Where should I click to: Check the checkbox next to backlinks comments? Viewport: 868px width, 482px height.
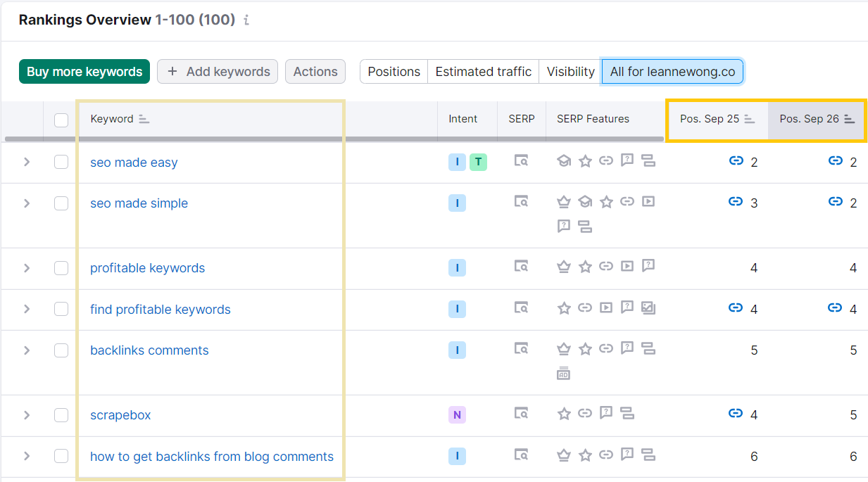pos(61,350)
